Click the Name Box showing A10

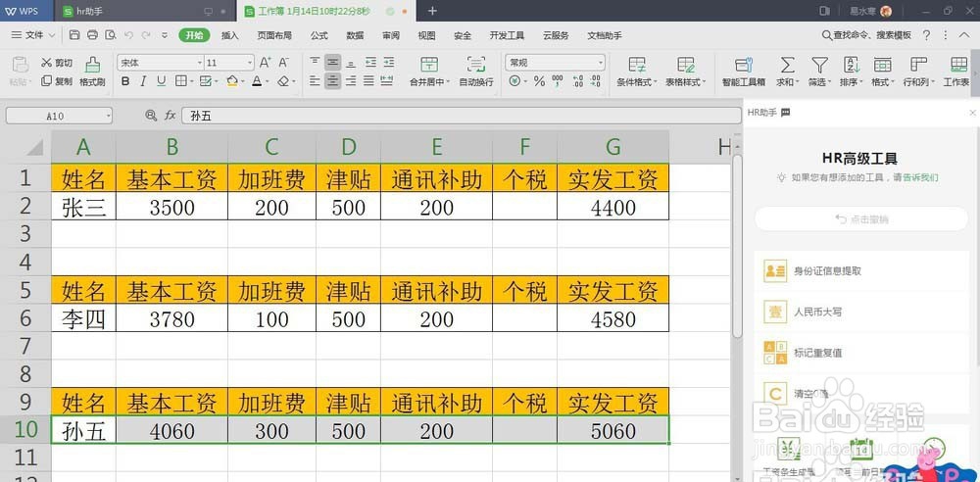tap(59, 116)
